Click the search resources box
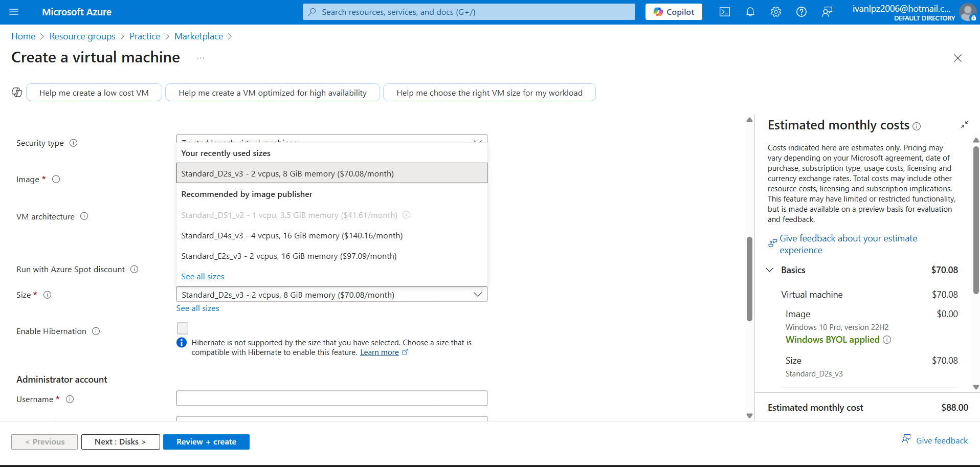980x467 pixels. tap(469, 12)
